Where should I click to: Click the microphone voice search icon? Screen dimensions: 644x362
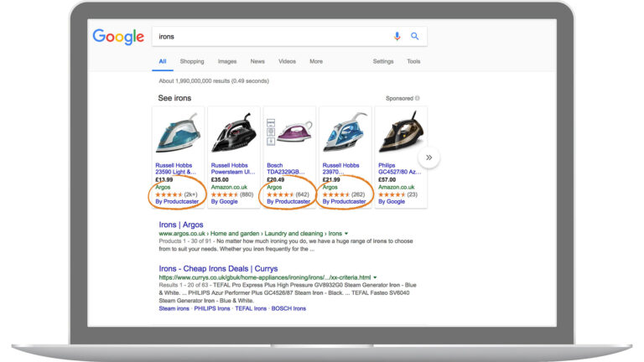pyautogui.click(x=397, y=37)
